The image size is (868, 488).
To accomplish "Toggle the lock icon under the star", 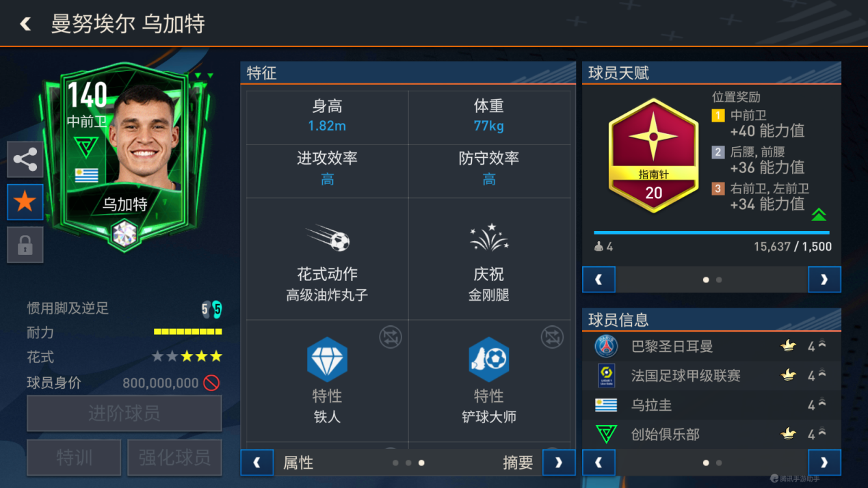I will pos(25,245).
